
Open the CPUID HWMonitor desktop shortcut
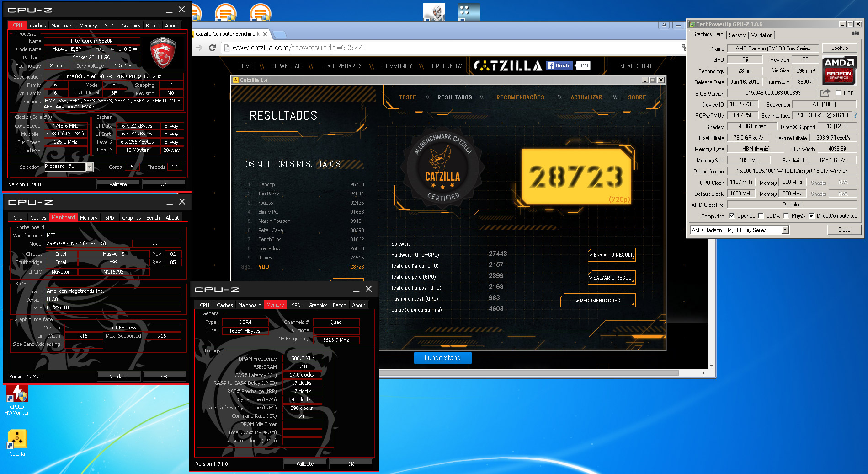click(x=17, y=399)
